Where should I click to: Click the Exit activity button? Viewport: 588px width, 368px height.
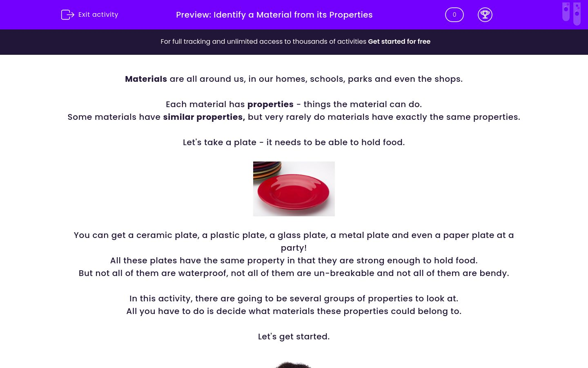[89, 15]
